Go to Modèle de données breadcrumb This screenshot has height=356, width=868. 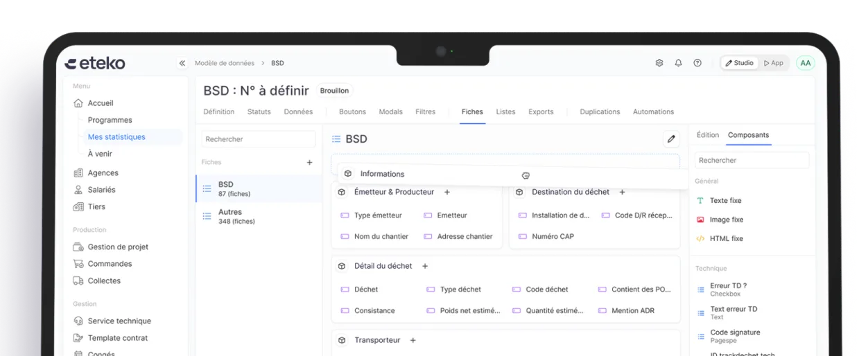(225, 63)
